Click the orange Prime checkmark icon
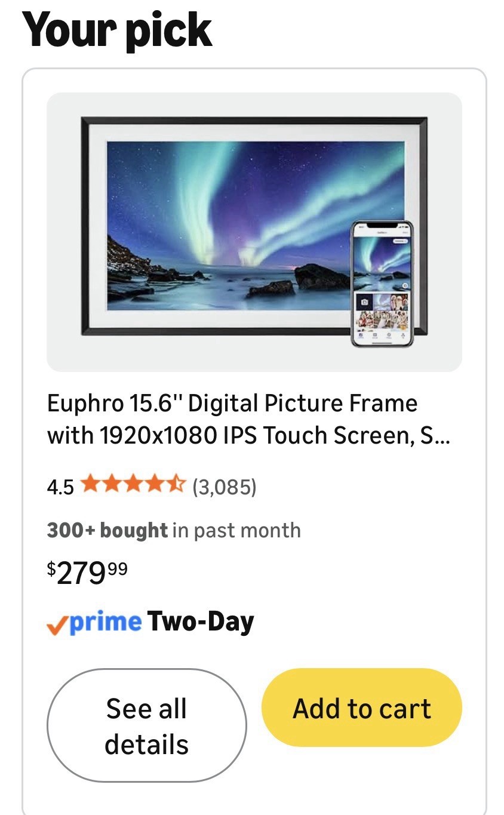This screenshot has height=815, width=504. click(x=57, y=625)
